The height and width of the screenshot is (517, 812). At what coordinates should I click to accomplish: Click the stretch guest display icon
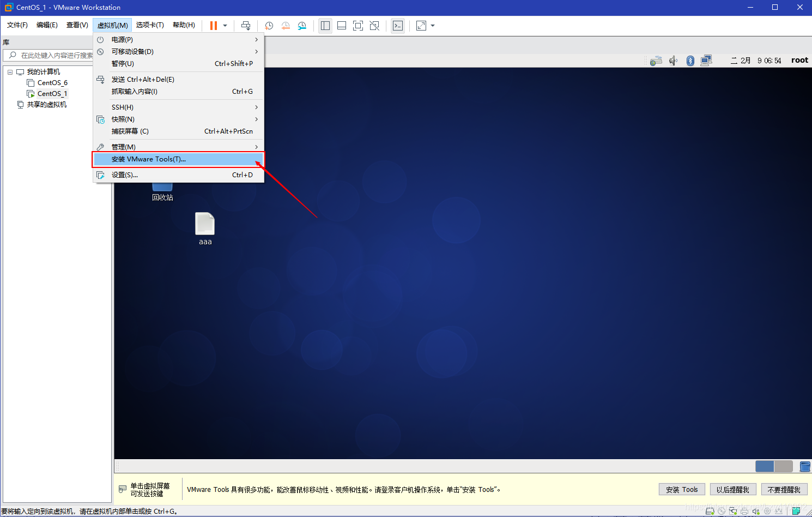pos(421,26)
